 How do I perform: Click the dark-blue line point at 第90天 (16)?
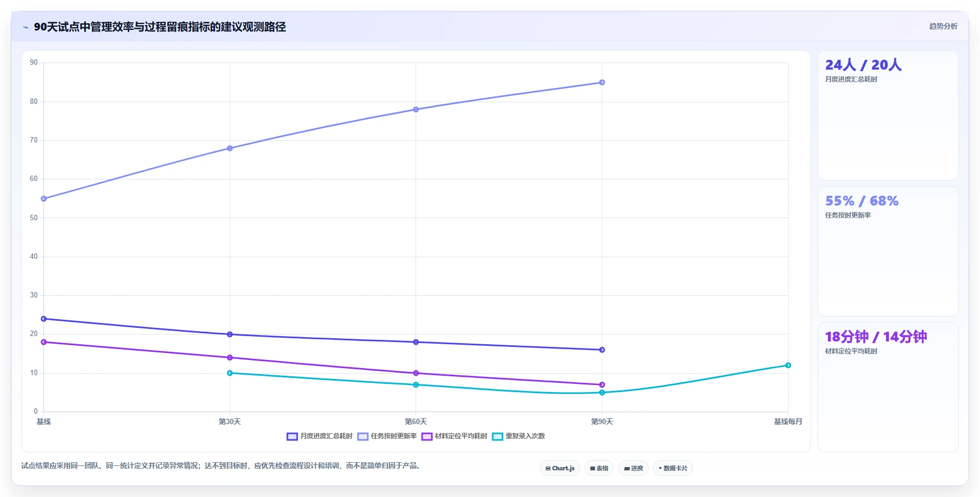602,350
